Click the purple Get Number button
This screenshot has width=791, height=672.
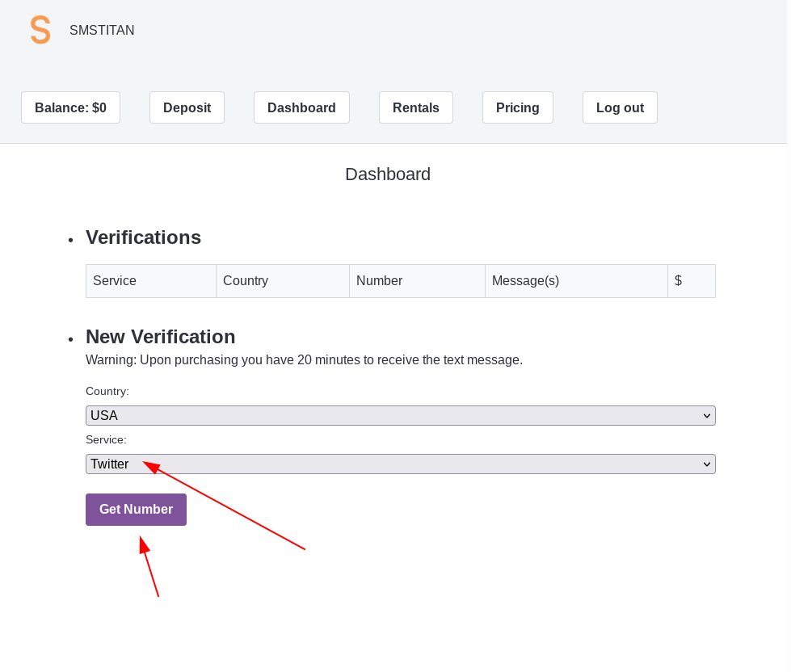[137, 509]
